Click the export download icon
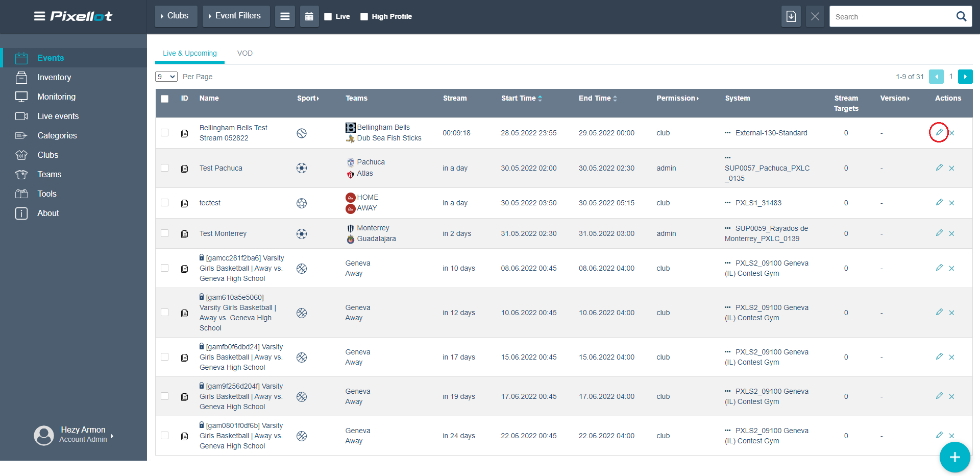This screenshot has width=980, height=476. click(791, 16)
